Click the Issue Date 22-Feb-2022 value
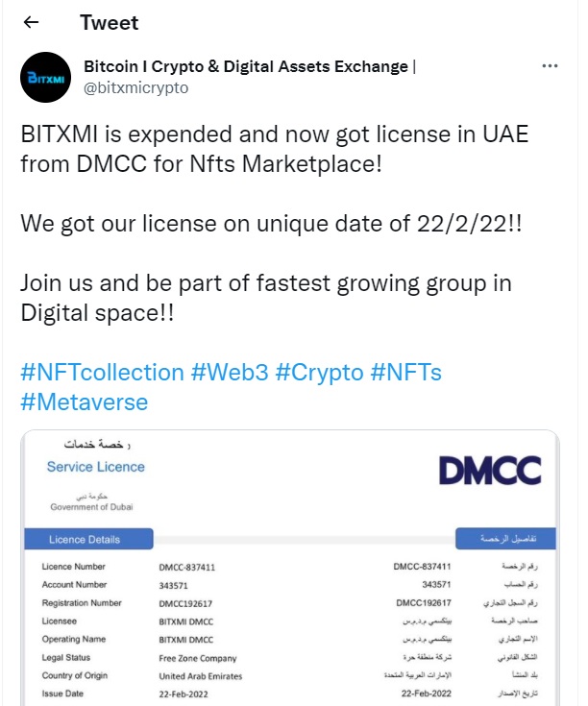The image size is (588, 706). [x=185, y=694]
